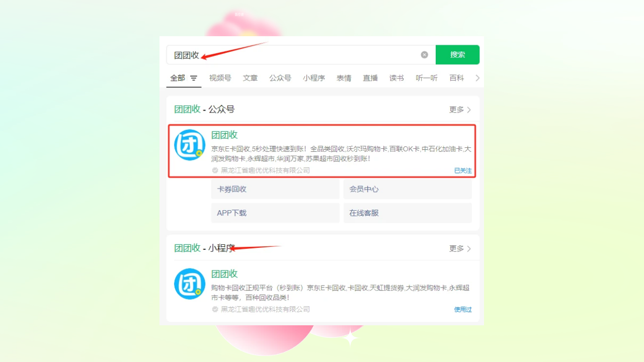Open 更多 in the 公众号 section

(460, 110)
